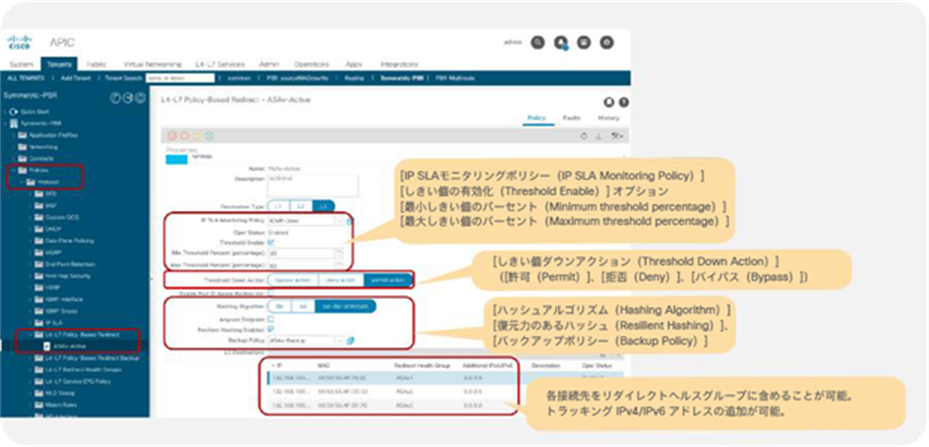Click the ASAv-Active policy document icon

click(x=47, y=346)
